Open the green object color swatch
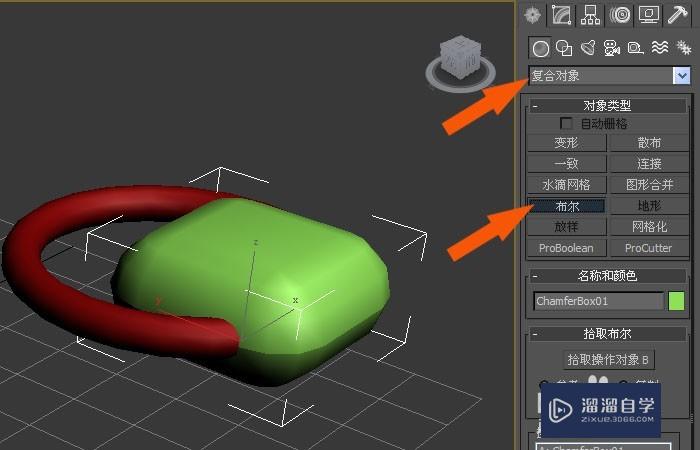The height and width of the screenshot is (450, 700). click(677, 301)
